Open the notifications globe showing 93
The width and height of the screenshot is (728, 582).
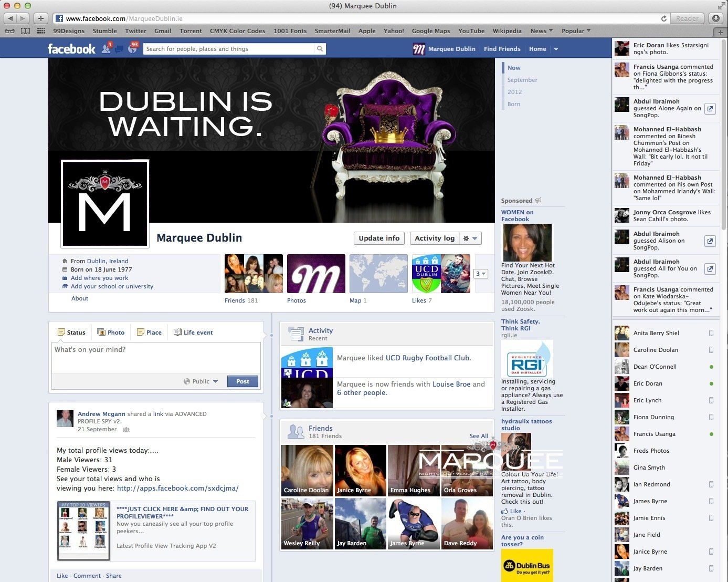[x=132, y=48]
